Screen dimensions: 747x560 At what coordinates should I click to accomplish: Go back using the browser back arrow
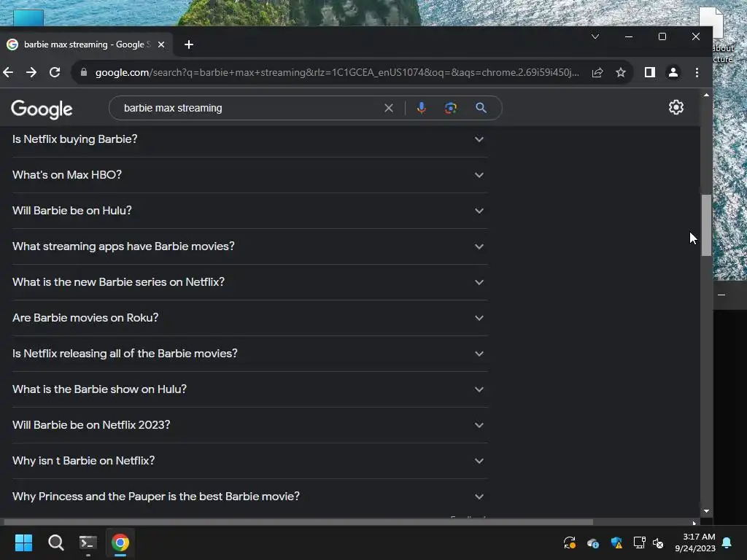point(8,72)
